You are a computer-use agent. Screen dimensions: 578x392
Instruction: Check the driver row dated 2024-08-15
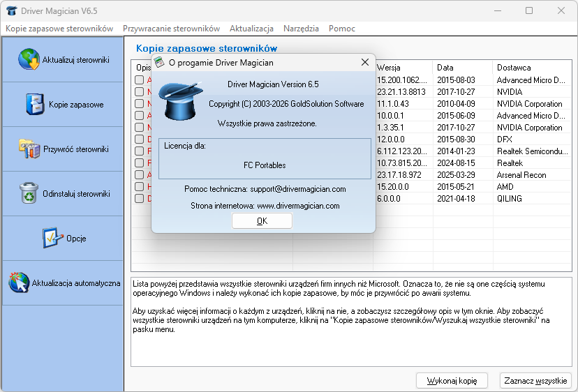coord(140,163)
